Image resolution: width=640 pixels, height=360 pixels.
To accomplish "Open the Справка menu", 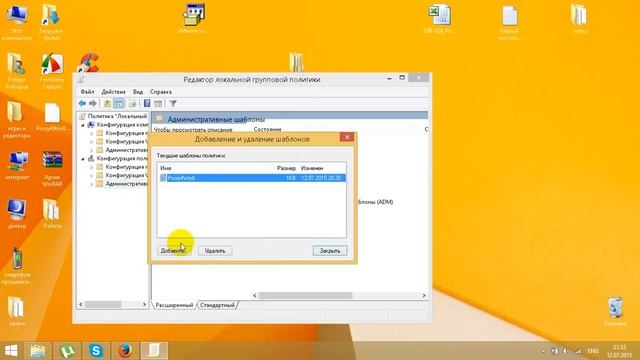I will pos(160,92).
